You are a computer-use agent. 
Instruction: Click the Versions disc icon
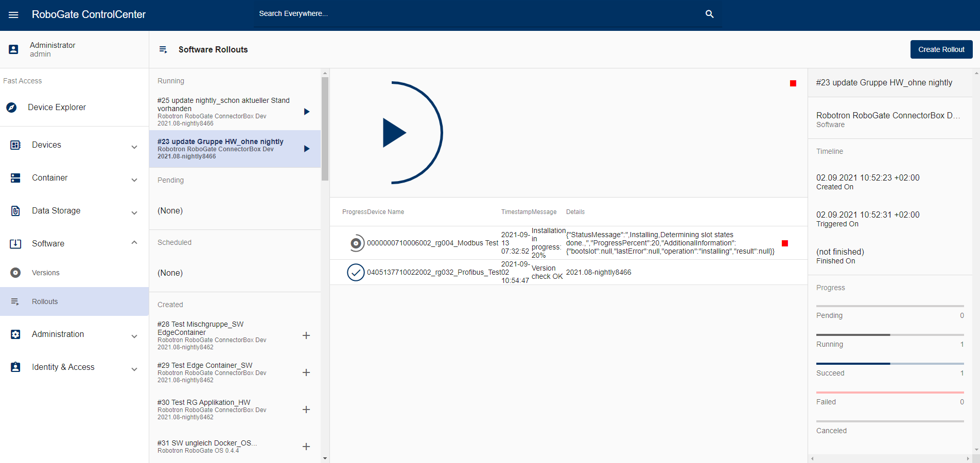(15, 273)
